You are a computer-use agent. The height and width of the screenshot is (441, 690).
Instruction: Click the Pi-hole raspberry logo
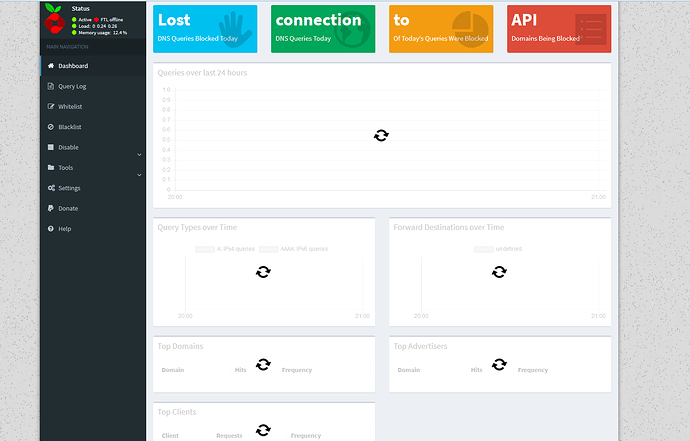[x=55, y=18]
